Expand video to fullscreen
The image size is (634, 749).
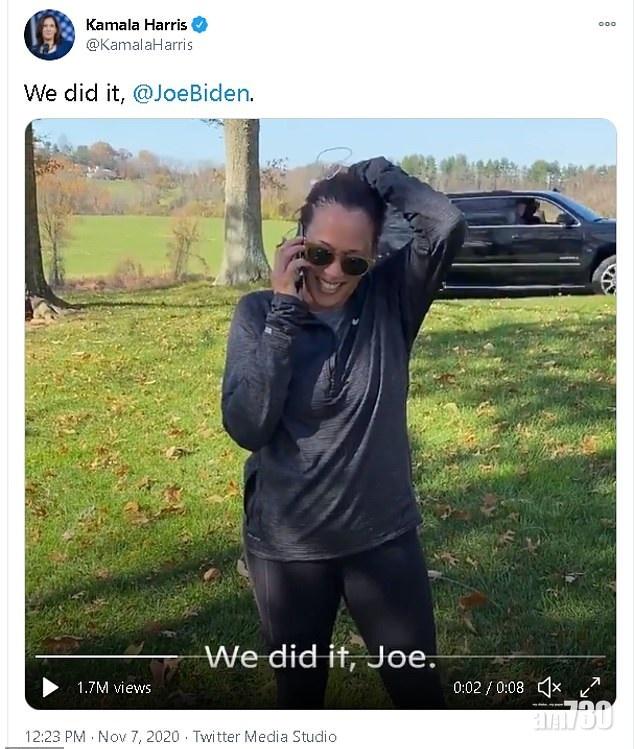pyautogui.click(x=590, y=687)
